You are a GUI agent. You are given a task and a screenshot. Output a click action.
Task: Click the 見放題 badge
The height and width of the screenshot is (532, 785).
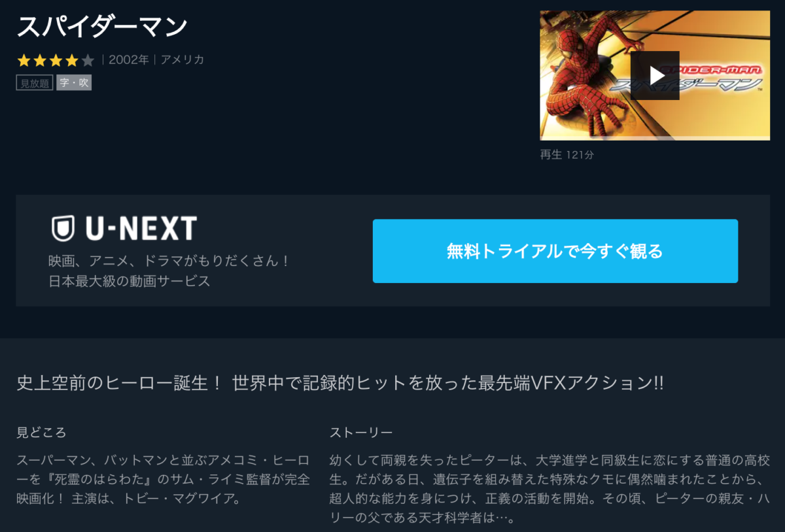click(x=35, y=83)
